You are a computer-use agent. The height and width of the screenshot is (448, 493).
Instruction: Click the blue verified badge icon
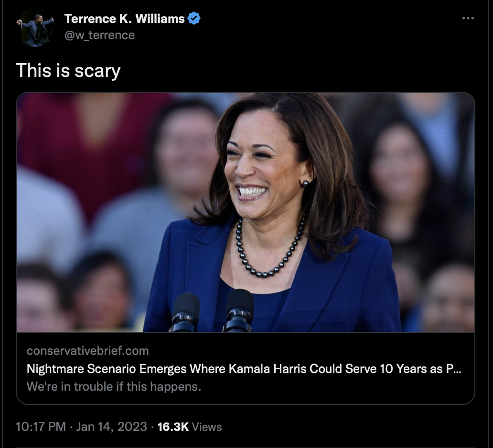pyautogui.click(x=193, y=18)
